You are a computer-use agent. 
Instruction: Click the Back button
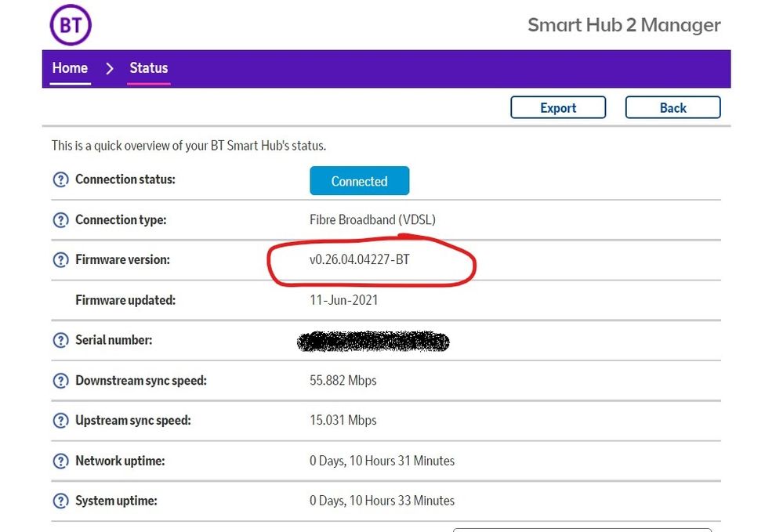[x=672, y=108]
